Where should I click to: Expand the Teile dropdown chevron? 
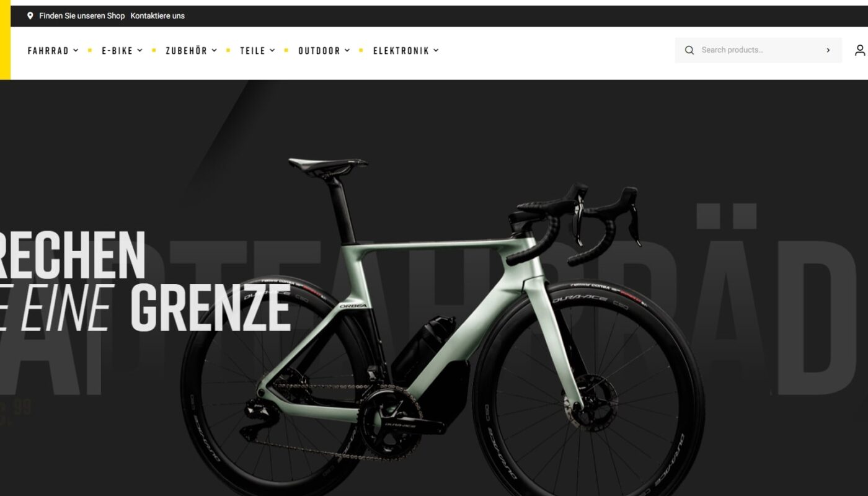click(x=272, y=50)
